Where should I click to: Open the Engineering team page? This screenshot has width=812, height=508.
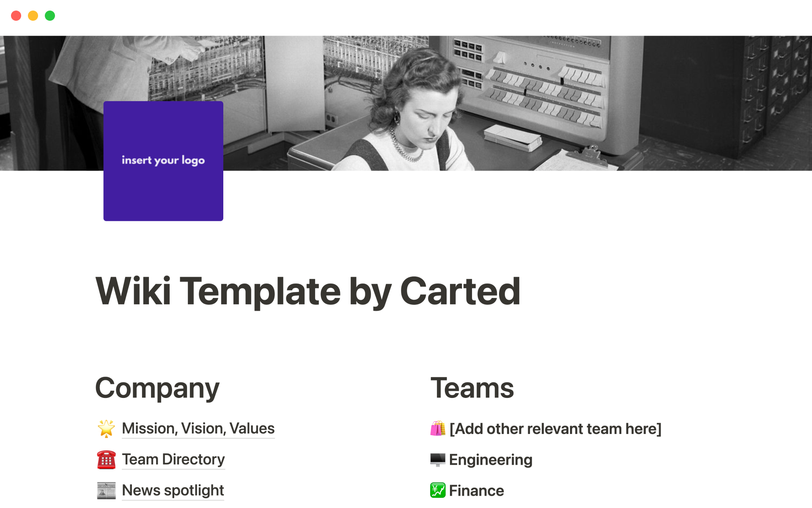(490, 459)
